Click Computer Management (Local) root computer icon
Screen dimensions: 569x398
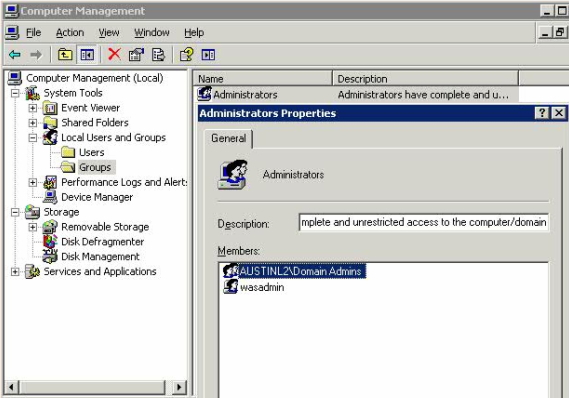(x=15, y=78)
